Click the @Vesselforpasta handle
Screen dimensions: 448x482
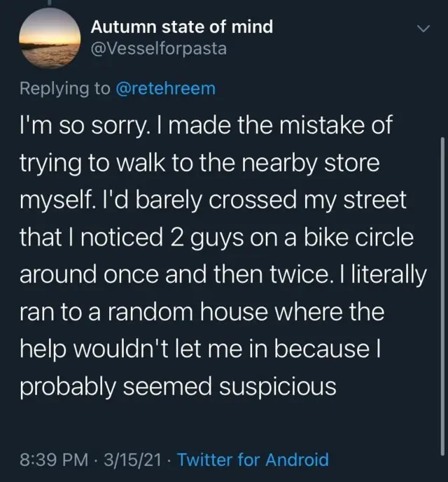click(159, 50)
